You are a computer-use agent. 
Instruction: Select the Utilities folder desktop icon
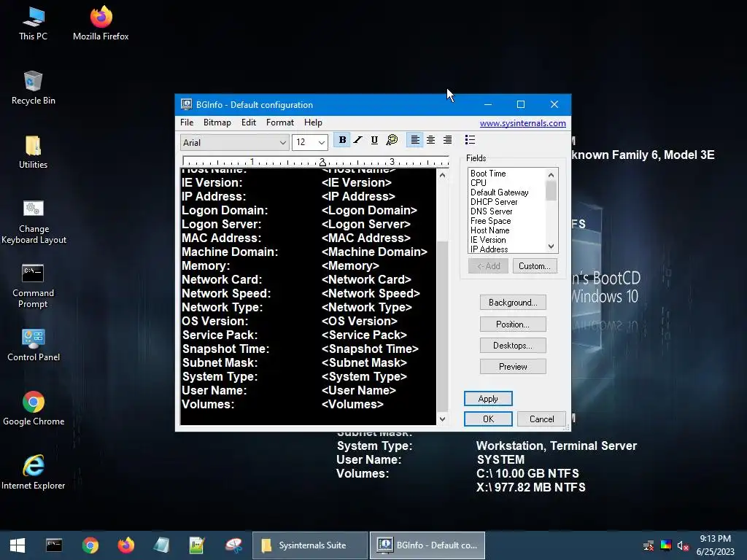pos(34,152)
